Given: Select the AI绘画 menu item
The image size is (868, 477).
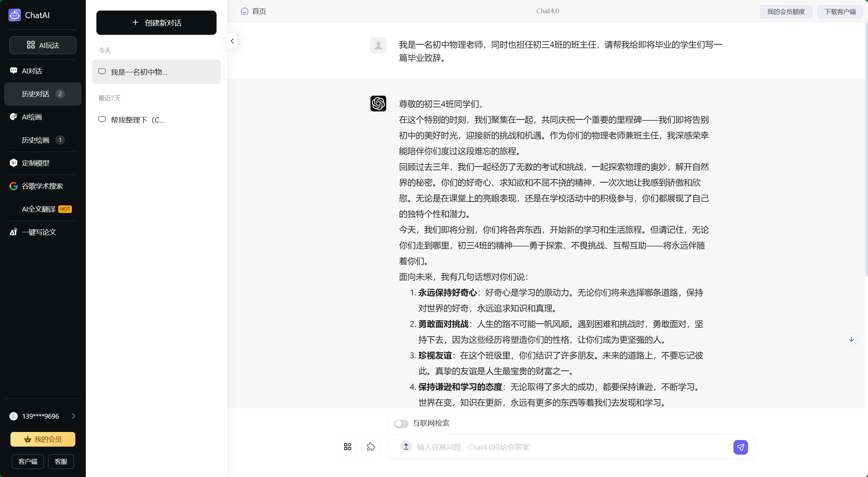Looking at the screenshot, I should point(32,117).
